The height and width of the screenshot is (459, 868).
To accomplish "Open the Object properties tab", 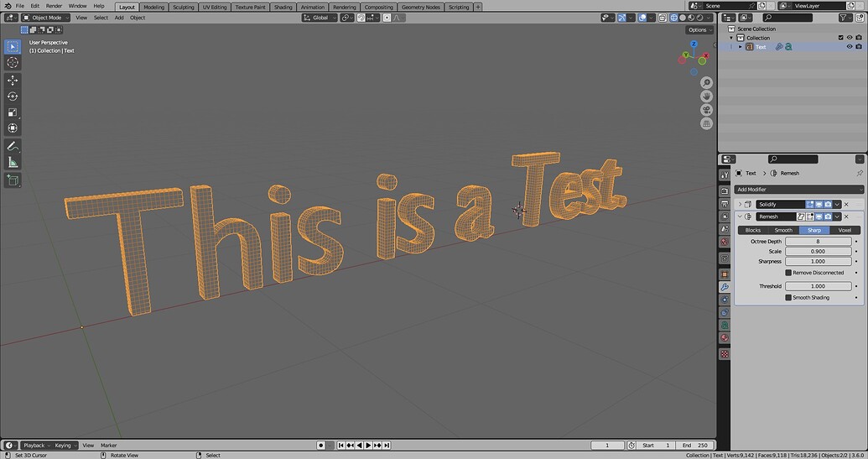I will [725, 274].
